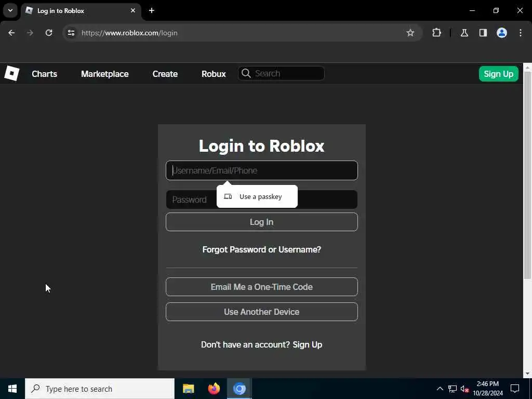Image resolution: width=532 pixels, height=399 pixels.
Task: Click the magnifier icon in Roblox search
Action: click(x=246, y=73)
